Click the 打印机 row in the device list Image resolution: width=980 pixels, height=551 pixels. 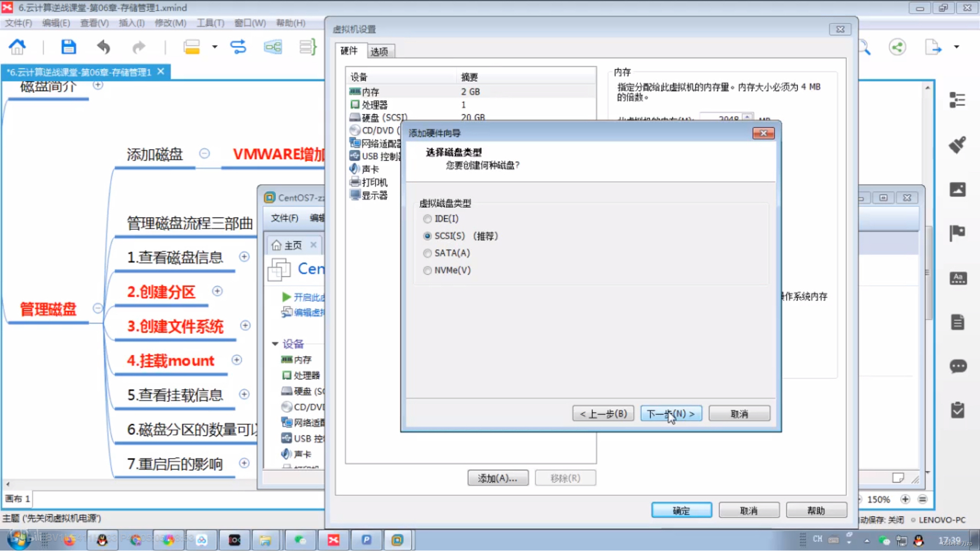[374, 182]
